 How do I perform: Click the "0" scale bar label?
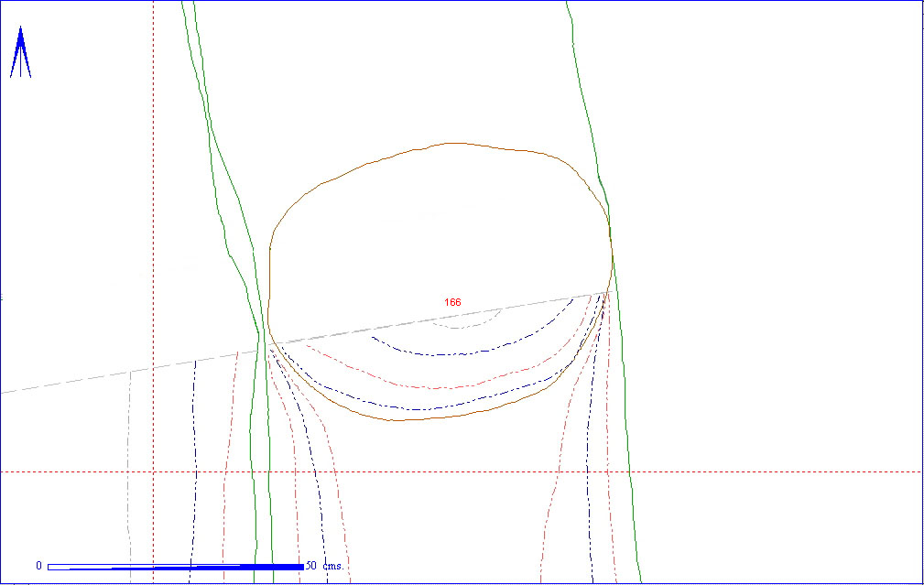(x=38, y=566)
